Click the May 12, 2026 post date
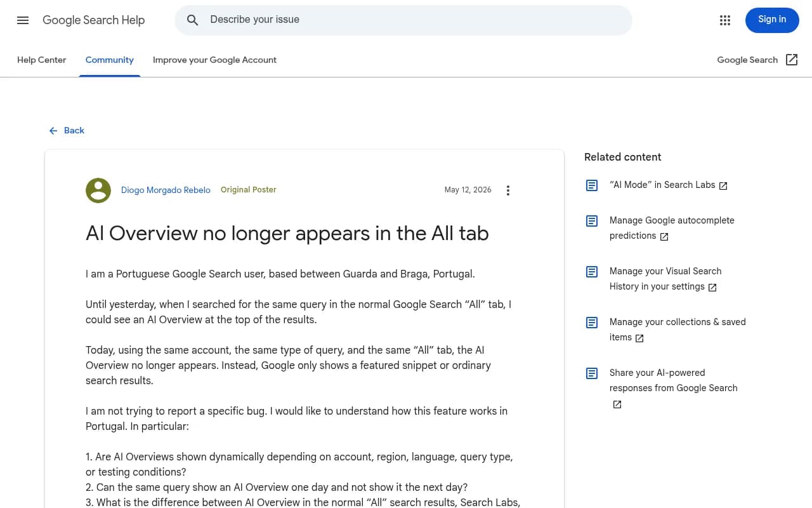 coord(468,190)
